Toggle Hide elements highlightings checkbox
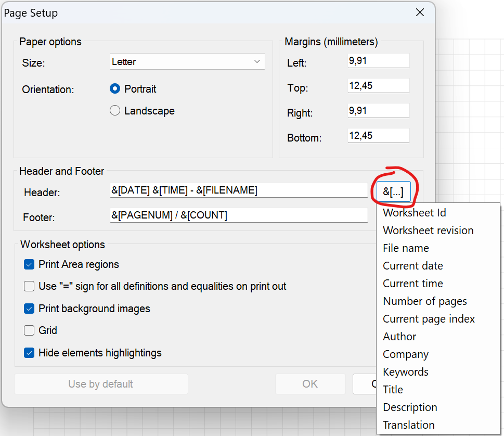The image size is (504, 436). [x=29, y=353]
